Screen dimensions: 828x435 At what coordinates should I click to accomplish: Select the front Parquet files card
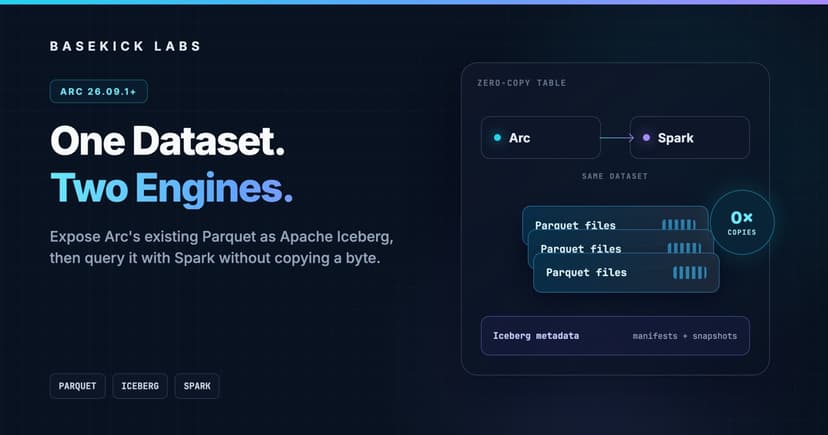(x=626, y=273)
